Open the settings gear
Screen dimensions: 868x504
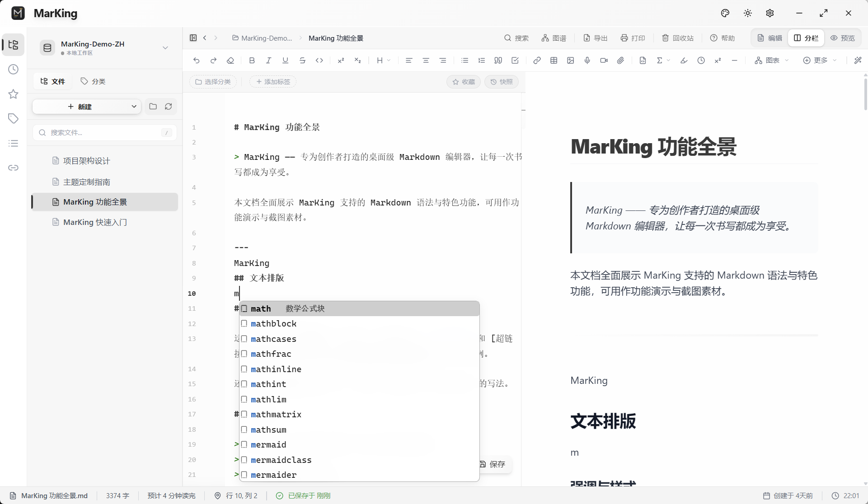pyautogui.click(x=770, y=13)
